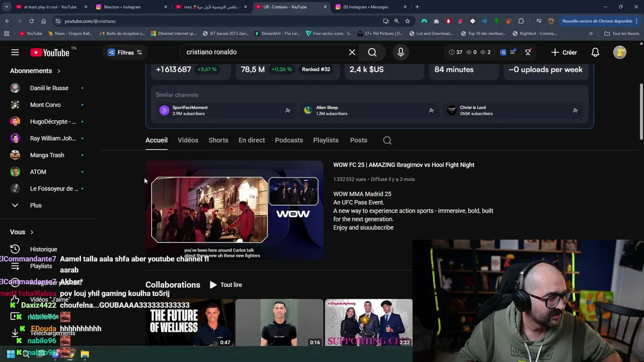Switch to the Playlists channel tab

tap(326, 140)
